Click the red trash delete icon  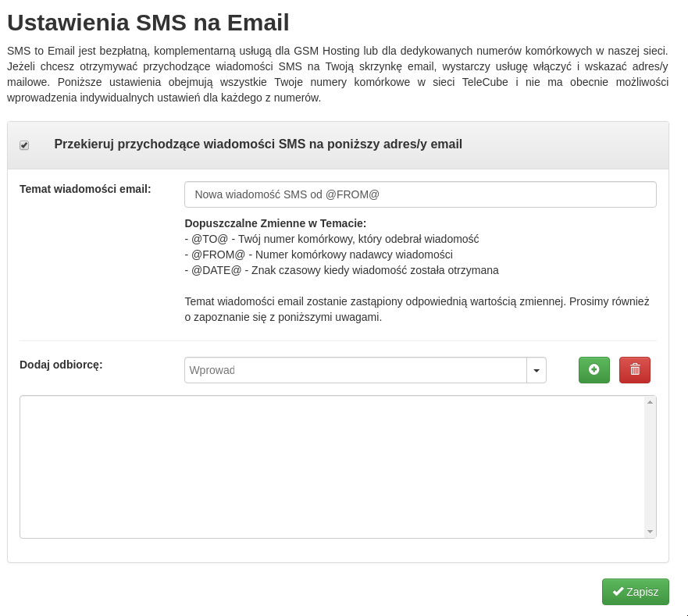coord(634,370)
